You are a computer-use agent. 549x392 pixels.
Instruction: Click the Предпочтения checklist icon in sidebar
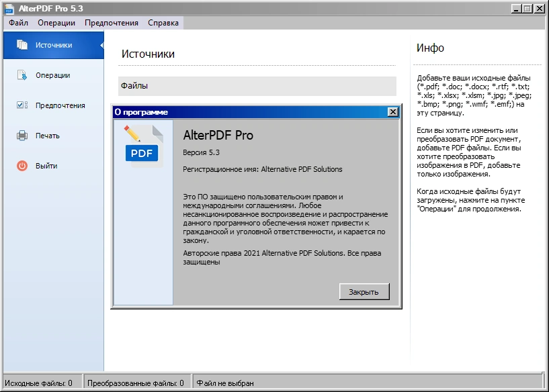click(22, 105)
